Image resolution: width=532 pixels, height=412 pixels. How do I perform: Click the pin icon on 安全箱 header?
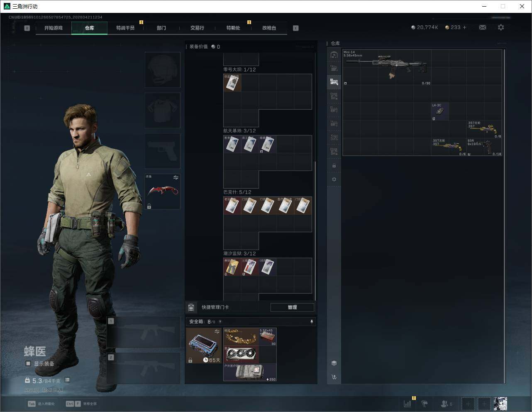(312, 321)
